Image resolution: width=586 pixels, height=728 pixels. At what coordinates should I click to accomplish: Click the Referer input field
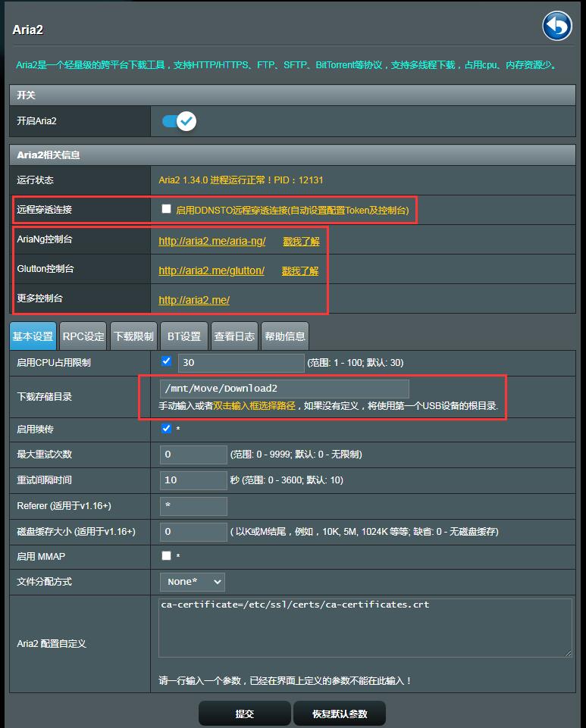click(193, 506)
